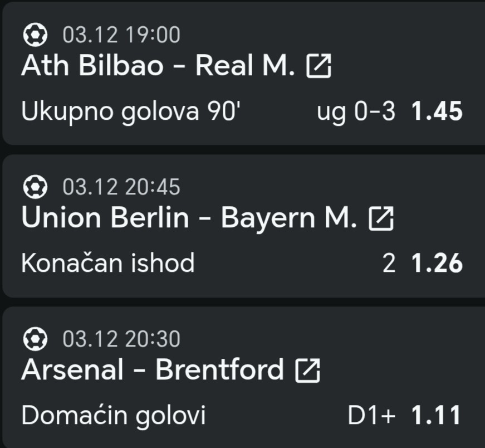Click the 'Konačan ishod' market label

(x=108, y=264)
